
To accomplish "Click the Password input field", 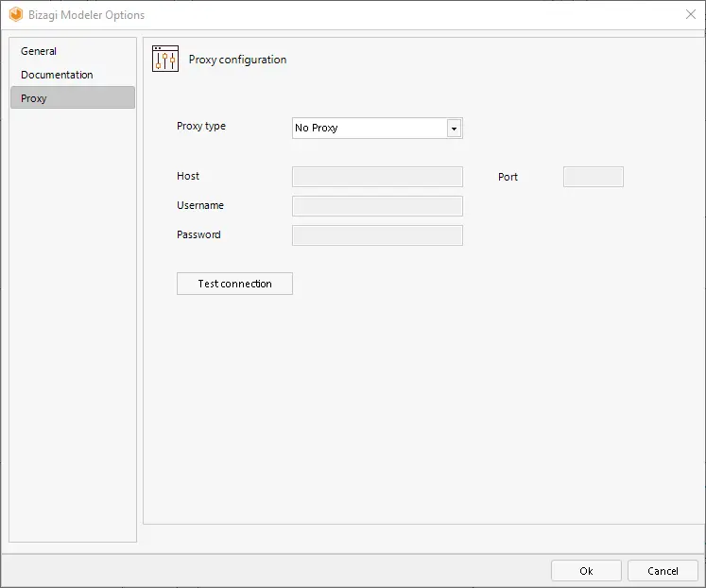I will coord(377,235).
